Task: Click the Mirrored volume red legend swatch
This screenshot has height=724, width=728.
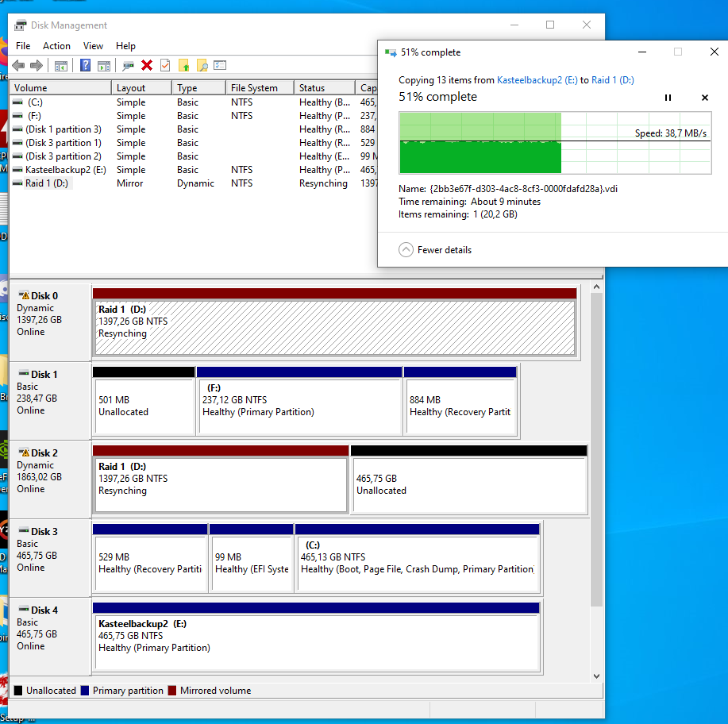Action: [x=174, y=691]
